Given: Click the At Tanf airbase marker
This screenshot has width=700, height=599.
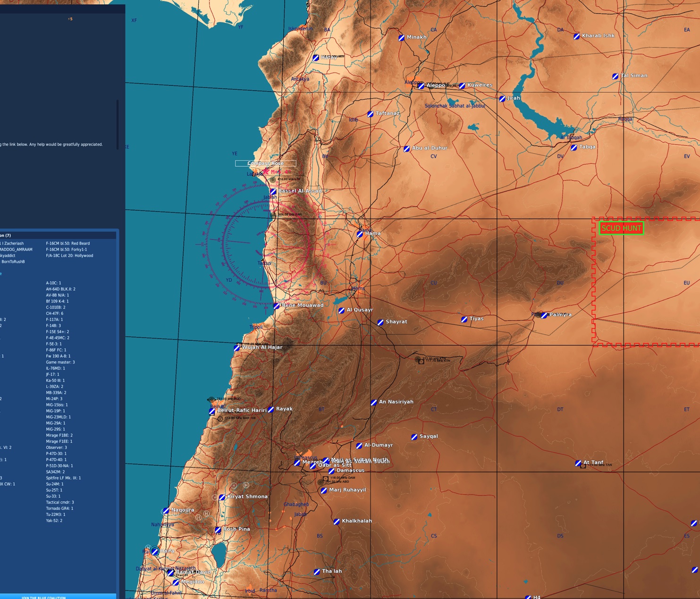Looking at the screenshot, I should click(x=578, y=463).
